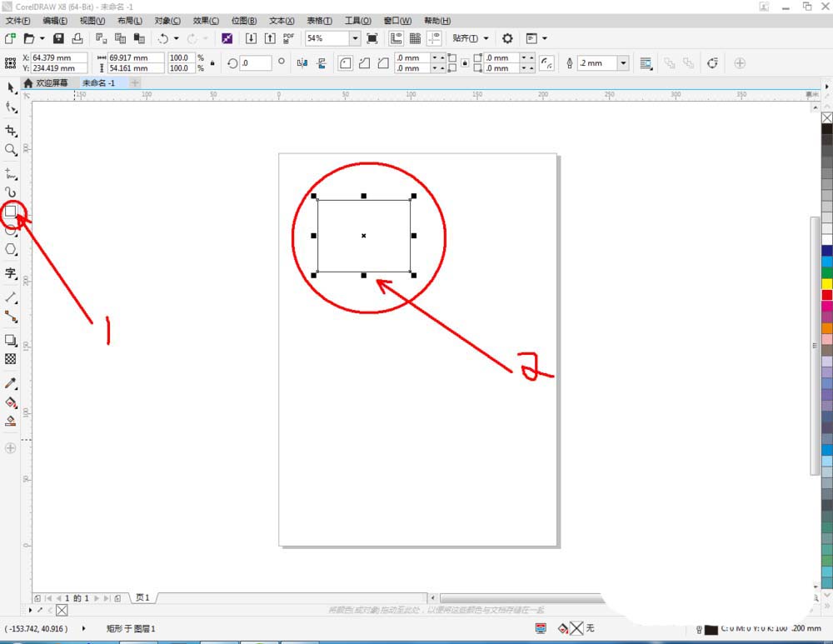Toggle edit corners together lock

465,63
